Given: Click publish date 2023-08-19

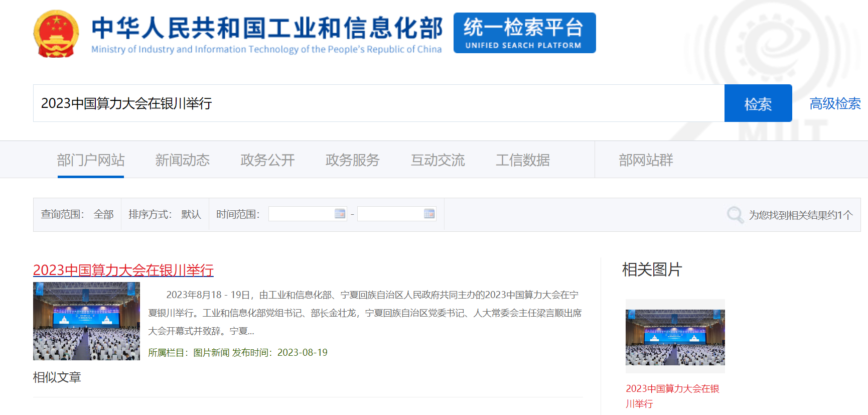Looking at the screenshot, I should (303, 353).
